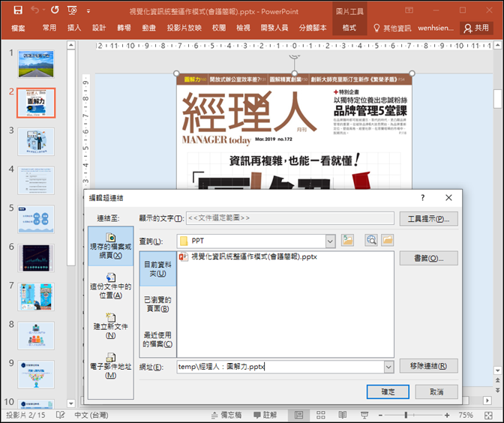Select the 已瀏覽的頁面 tab
The height and width of the screenshot is (423, 504).
coord(157,304)
